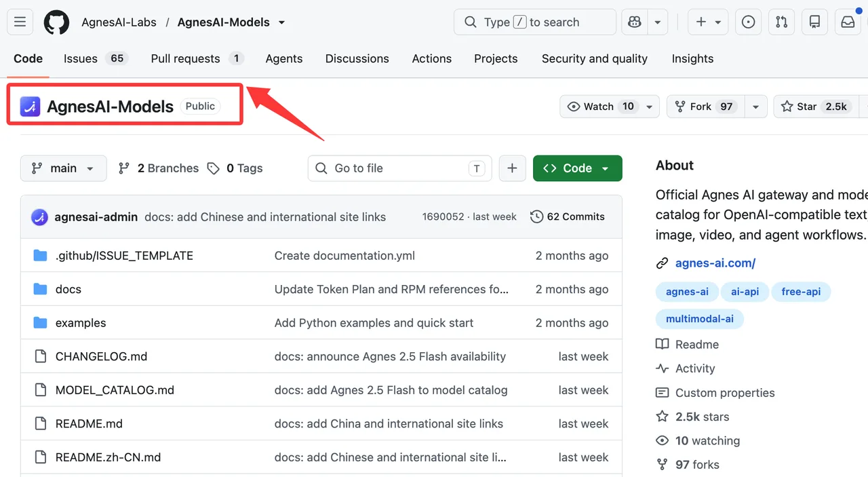The image size is (868, 477).
Task: Open the latest commit message link
Action: tap(265, 217)
